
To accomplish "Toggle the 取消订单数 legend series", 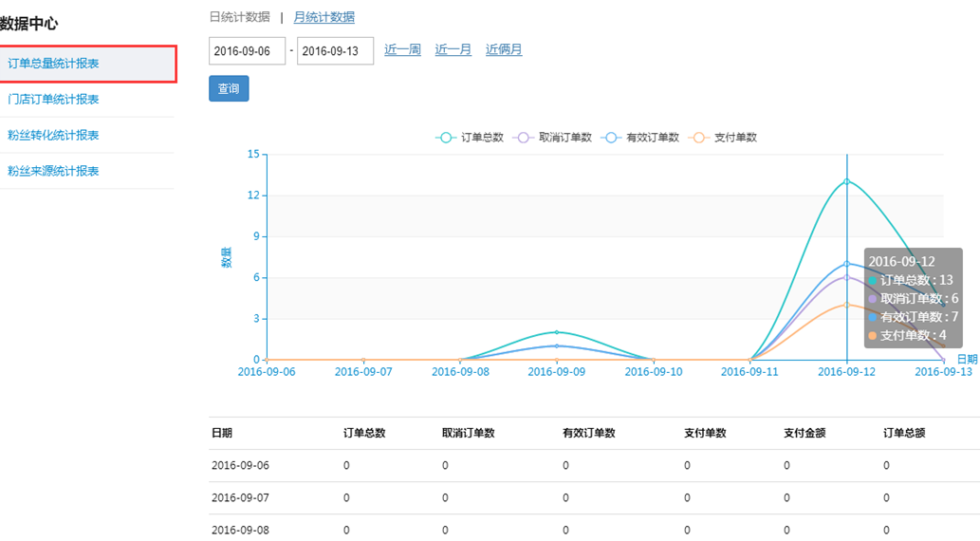I will 552,138.
